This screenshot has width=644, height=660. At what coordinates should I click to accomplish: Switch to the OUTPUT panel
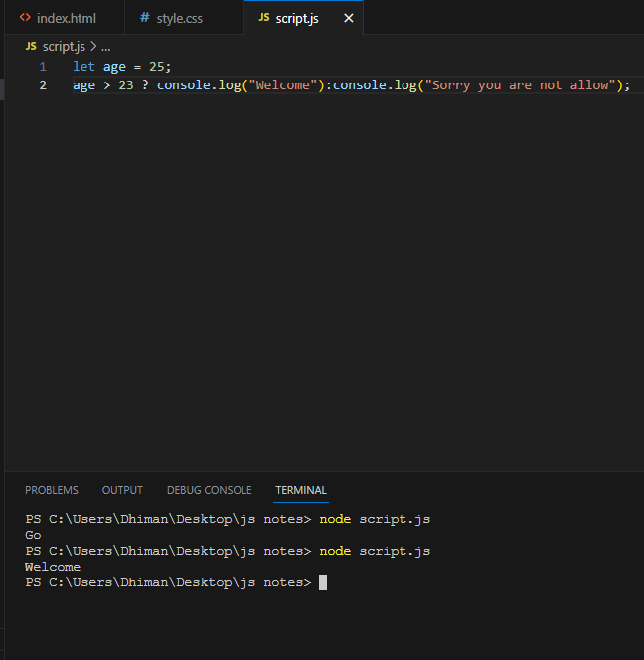tap(122, 490)
